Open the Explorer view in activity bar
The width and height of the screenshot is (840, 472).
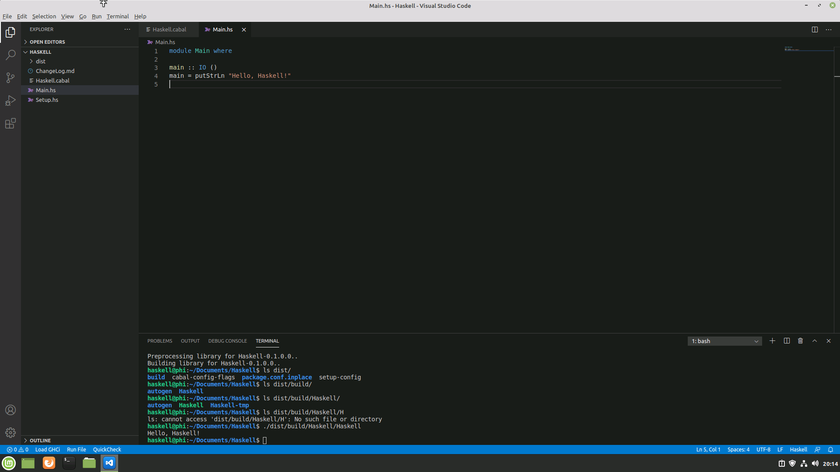pyautogui.click(x=10, y=32)
